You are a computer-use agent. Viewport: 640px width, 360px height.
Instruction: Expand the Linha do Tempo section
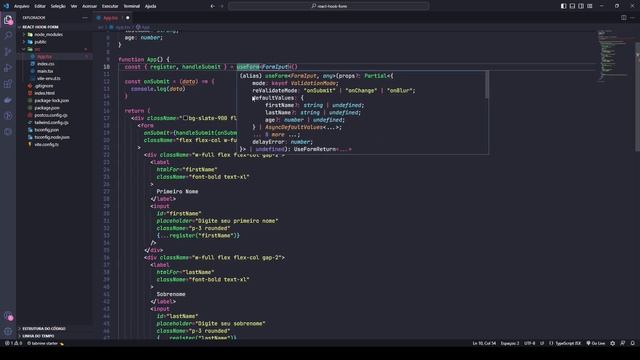click(38, 336)
